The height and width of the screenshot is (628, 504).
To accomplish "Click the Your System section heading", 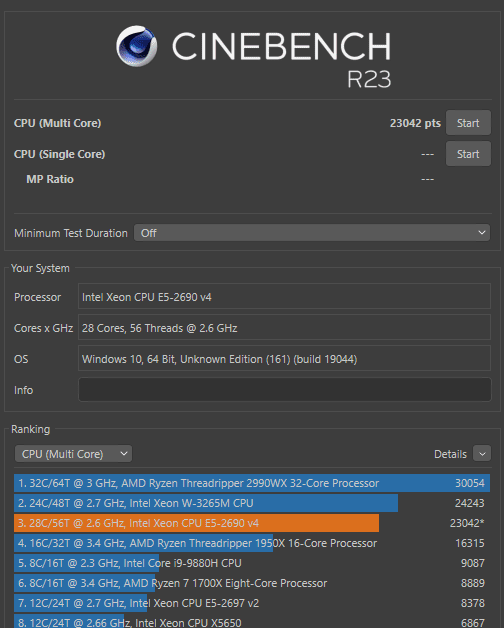I will point(40,268).
